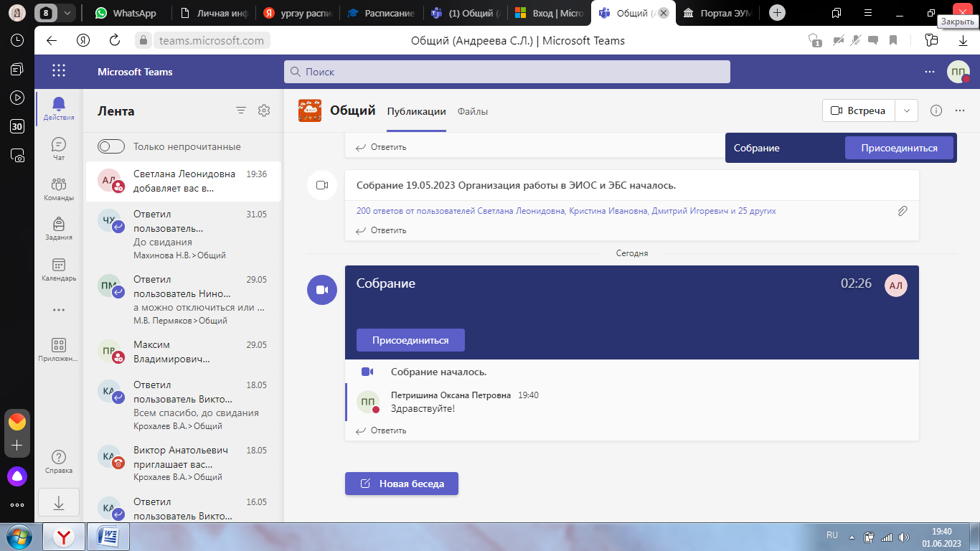
Task: Open browser downloads icon
Action: click(x=963, y=40)
